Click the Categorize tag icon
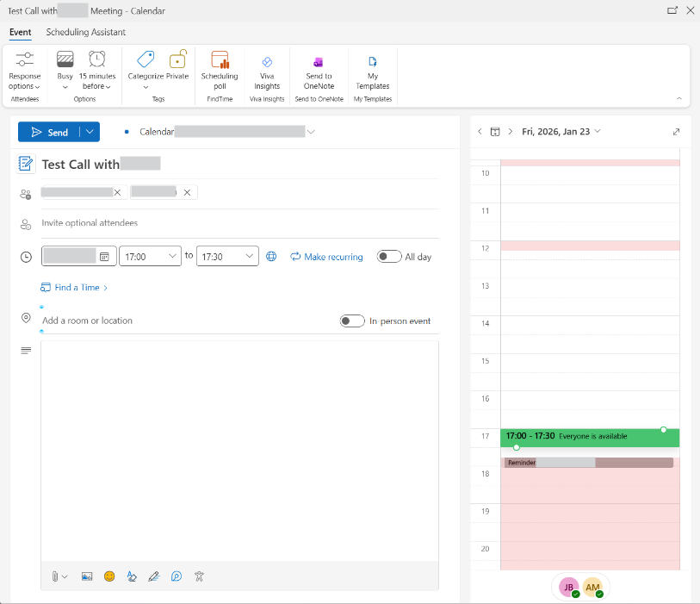 point(146,59)
